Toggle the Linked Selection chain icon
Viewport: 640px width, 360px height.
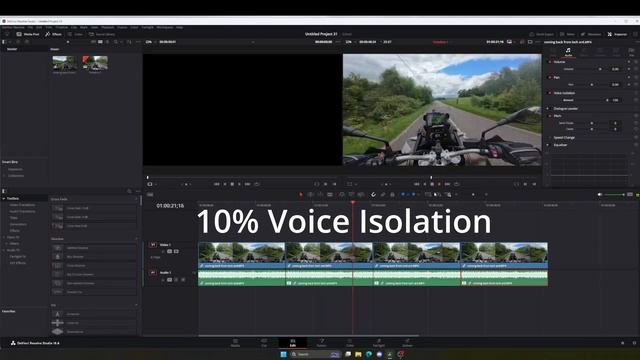383,195
